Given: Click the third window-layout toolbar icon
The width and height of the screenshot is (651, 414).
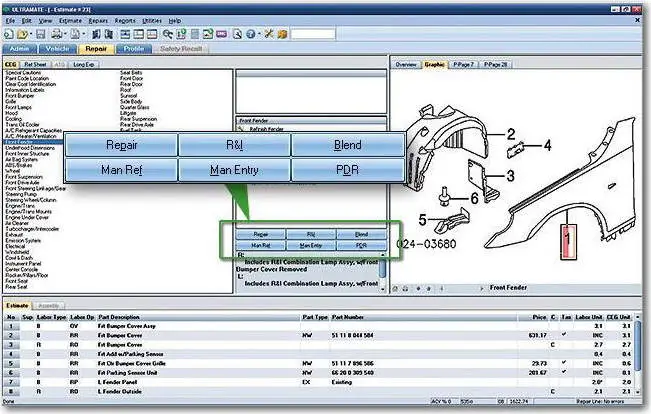Looking at the screenshot, I should [152, 34].
